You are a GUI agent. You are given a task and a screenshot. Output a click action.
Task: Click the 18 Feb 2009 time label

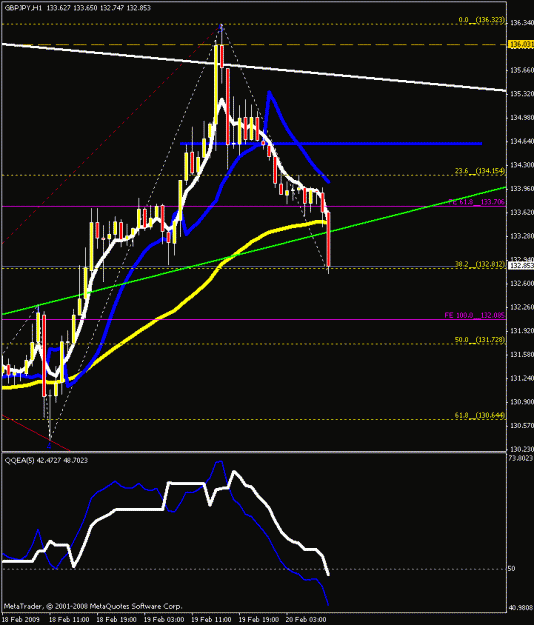20,619
